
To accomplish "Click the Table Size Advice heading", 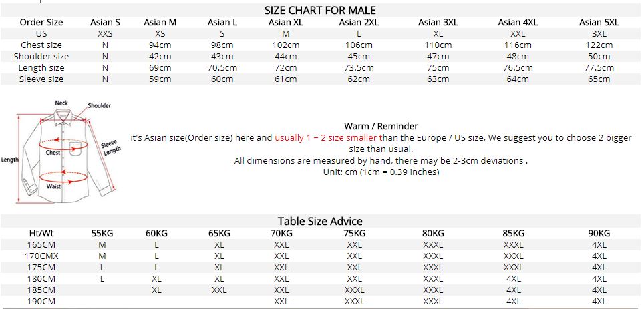I will 320,221.
